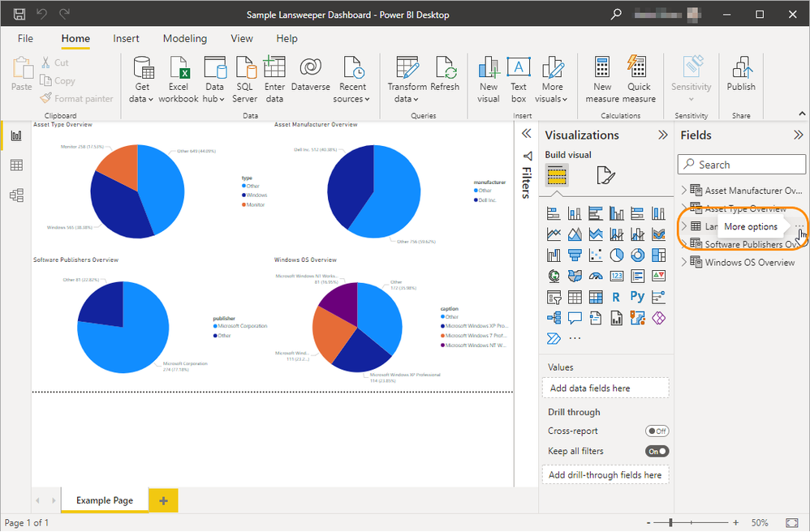This screenshot has height=532, width=810.
Task: Turn off Keep all filters switch
Action: click(x=657, y=451)
